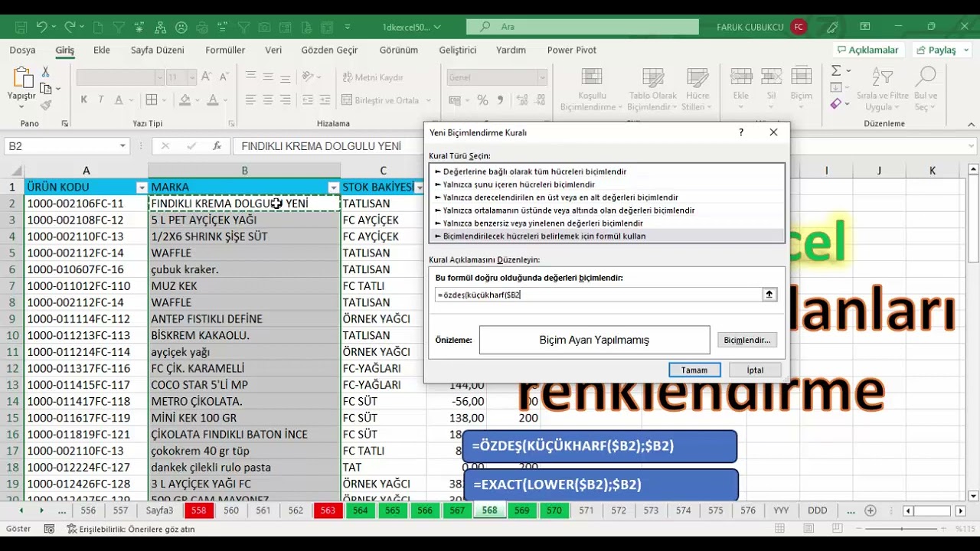Click the formula range collapse arrow button
Screen dimensions: 980x551
click(x=769, y=295)
